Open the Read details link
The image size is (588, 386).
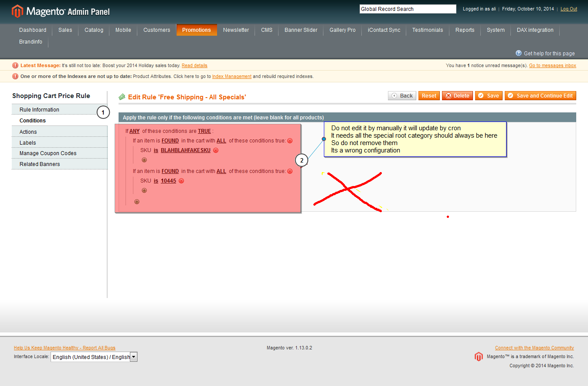click(x=194, y=65)
